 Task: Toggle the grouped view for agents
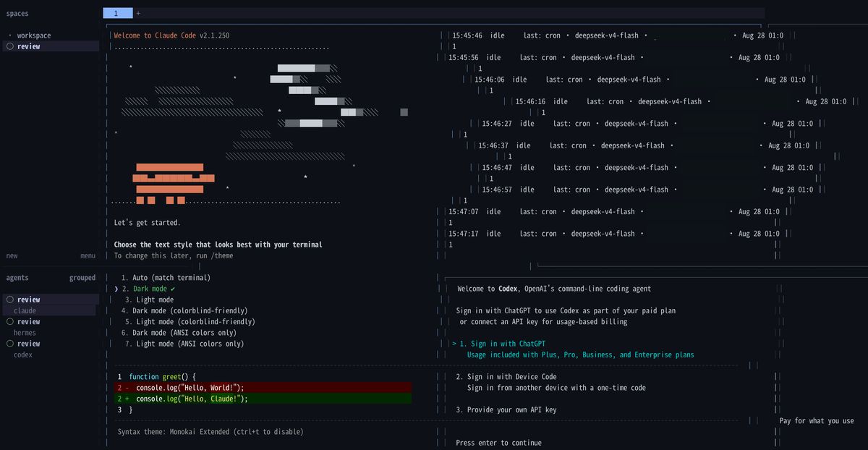click(x=82, y=278)
